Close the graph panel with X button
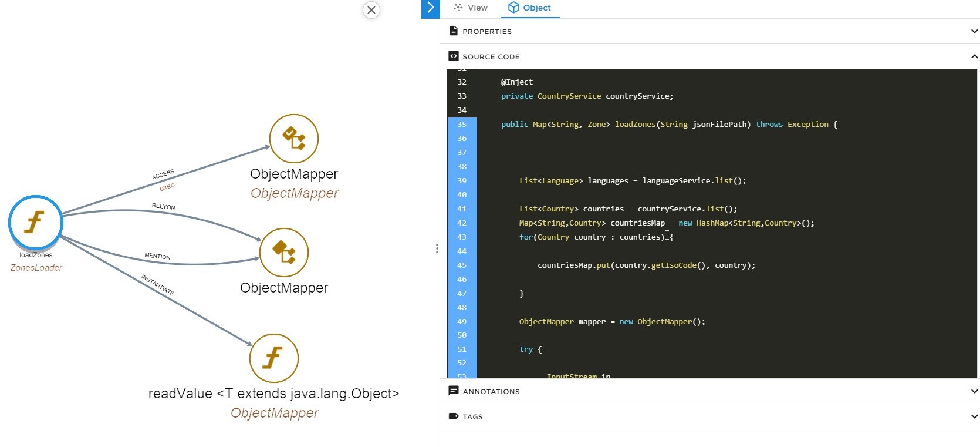980x447 pixels. [x=371, y=10]
